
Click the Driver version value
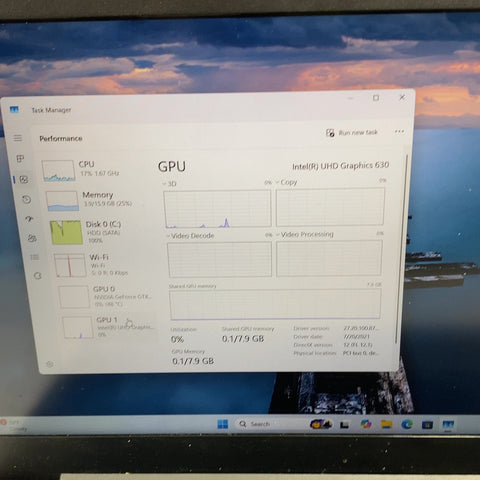point(360,328)
